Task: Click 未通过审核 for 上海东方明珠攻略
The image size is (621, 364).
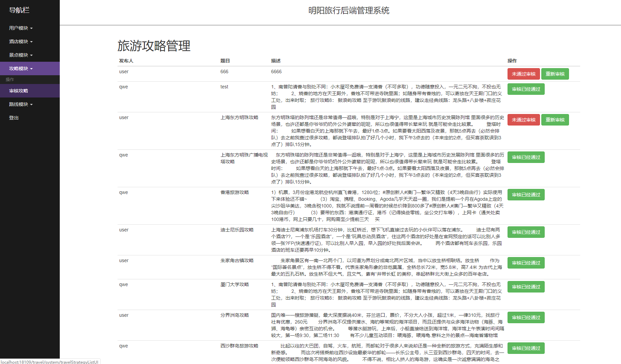Action: click(523, 119)
